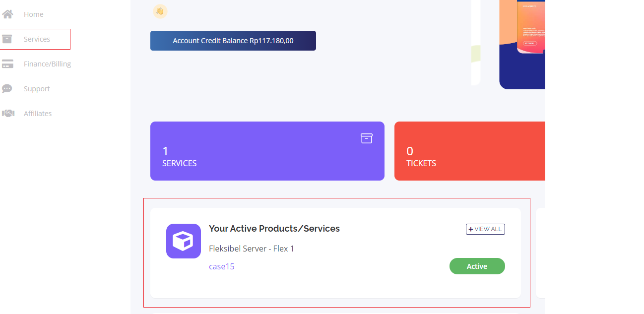The width and height of the screenshot is (644, 314).
Task: Click the Support chat bubble icon
Action: tap(7, 89)
